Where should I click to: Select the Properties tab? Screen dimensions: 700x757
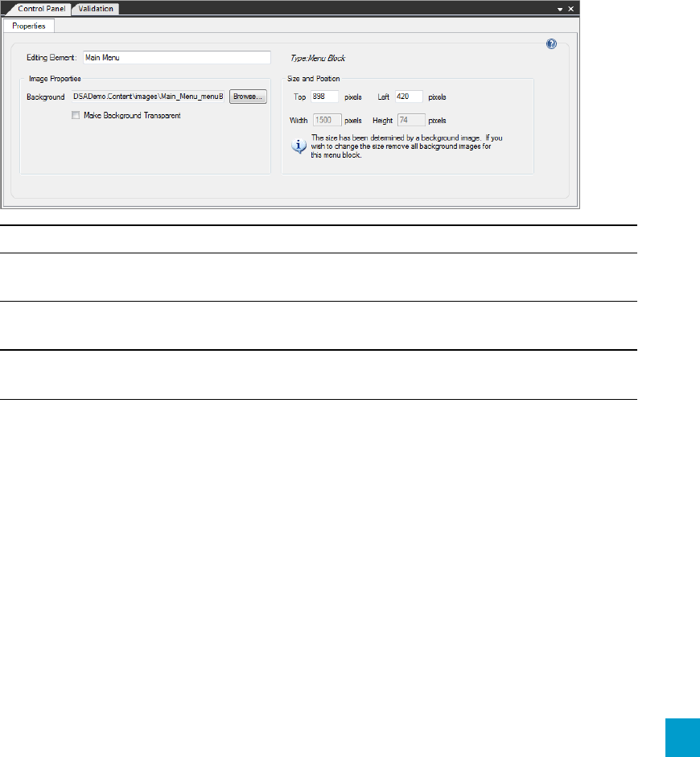pyautogui.click(x=28, y=26)
